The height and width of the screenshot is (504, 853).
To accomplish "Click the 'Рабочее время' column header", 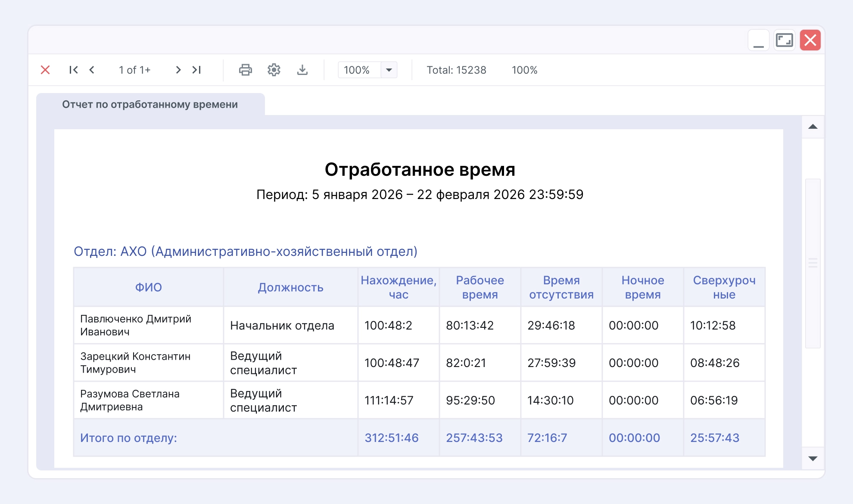I will (x=480, y=287).
